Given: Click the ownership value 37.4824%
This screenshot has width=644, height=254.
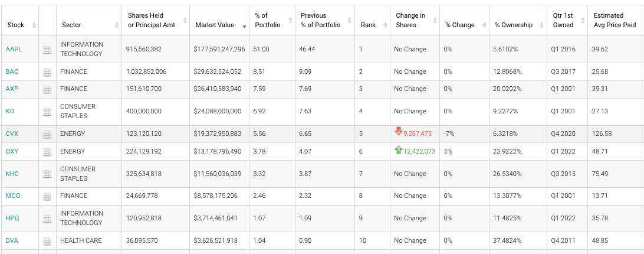Looking at the screenshot, I should [x=507, y=240].
